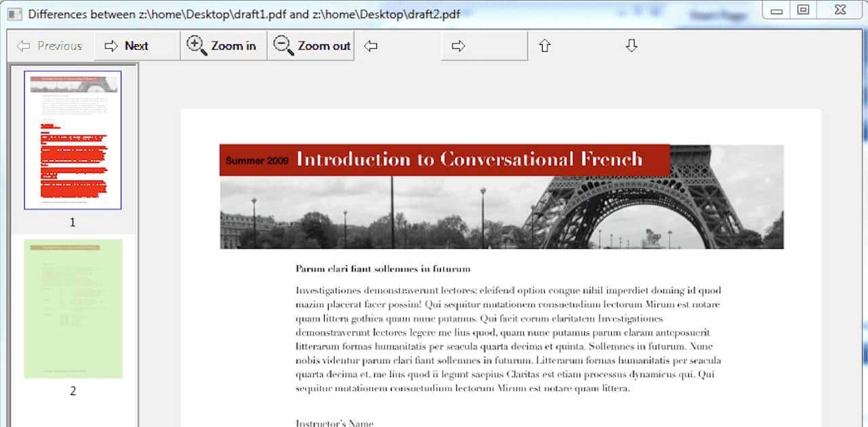Click the right arrow pan button
868x427 pixels.
[x=458, y=46]
